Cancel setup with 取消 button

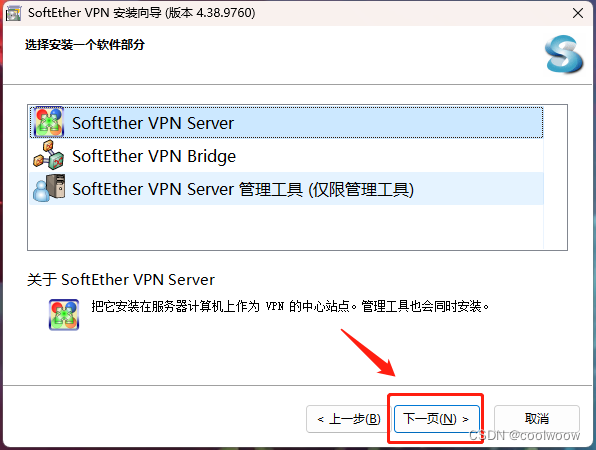coord(537,419)
